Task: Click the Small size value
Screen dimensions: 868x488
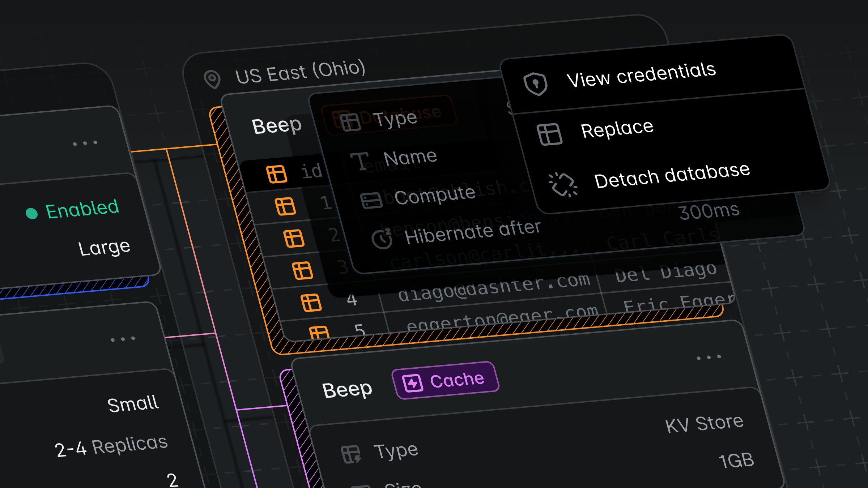Action: click(133, 404)
